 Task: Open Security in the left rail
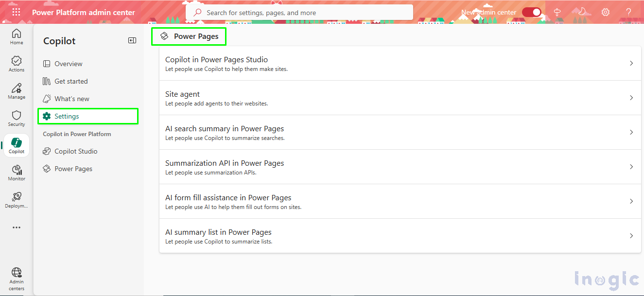click(17, 118)
